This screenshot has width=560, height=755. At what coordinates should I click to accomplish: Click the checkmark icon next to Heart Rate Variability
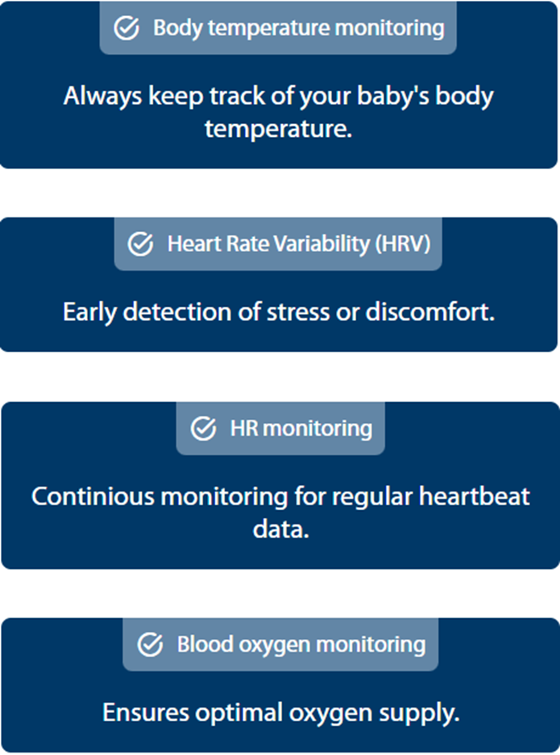pos(141,244)
